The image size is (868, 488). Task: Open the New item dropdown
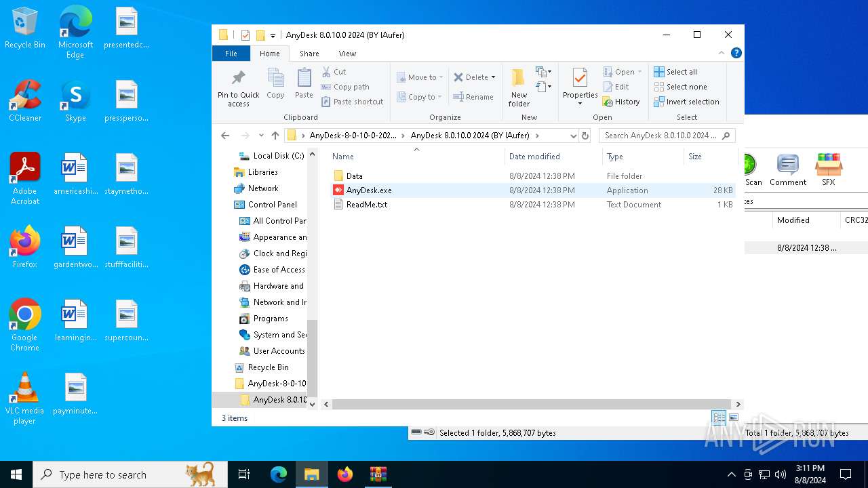point(544,72)
